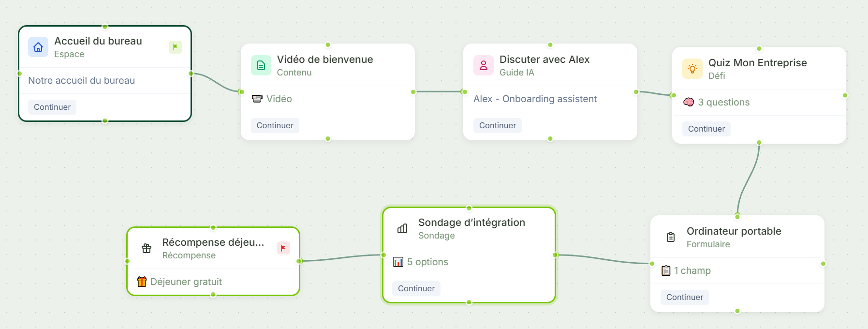Viewport: 868px width, 329px height.
Task: Click Continuer on the Accueil du bureau node
Action: [52, 107]
